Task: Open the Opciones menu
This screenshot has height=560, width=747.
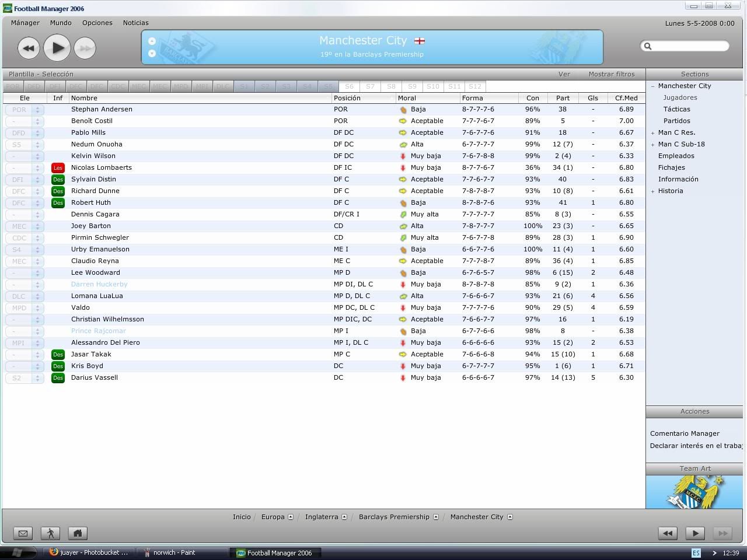Action: point(97,23)
